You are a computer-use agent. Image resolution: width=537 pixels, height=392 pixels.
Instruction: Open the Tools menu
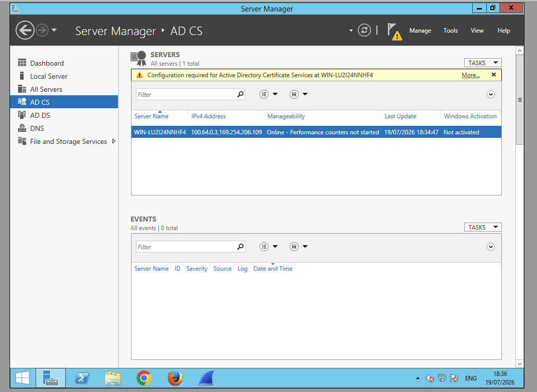click(x=450, y=31)
